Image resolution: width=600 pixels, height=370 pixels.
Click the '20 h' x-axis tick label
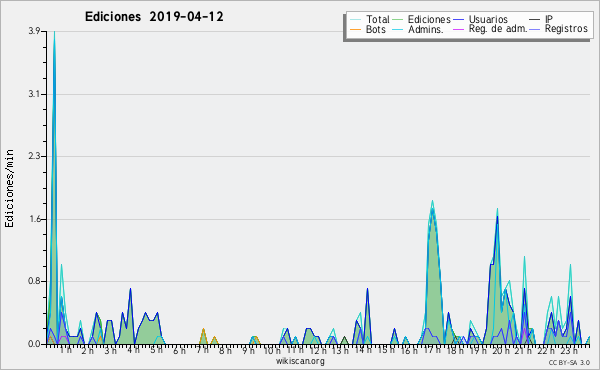[x=501, y=351]
